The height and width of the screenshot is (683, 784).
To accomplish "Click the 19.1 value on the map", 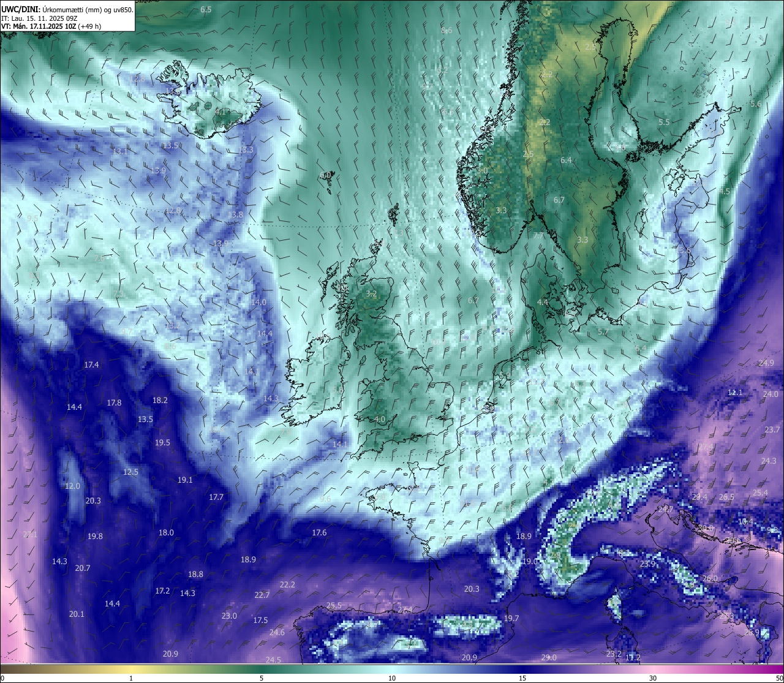I will 185,480.
